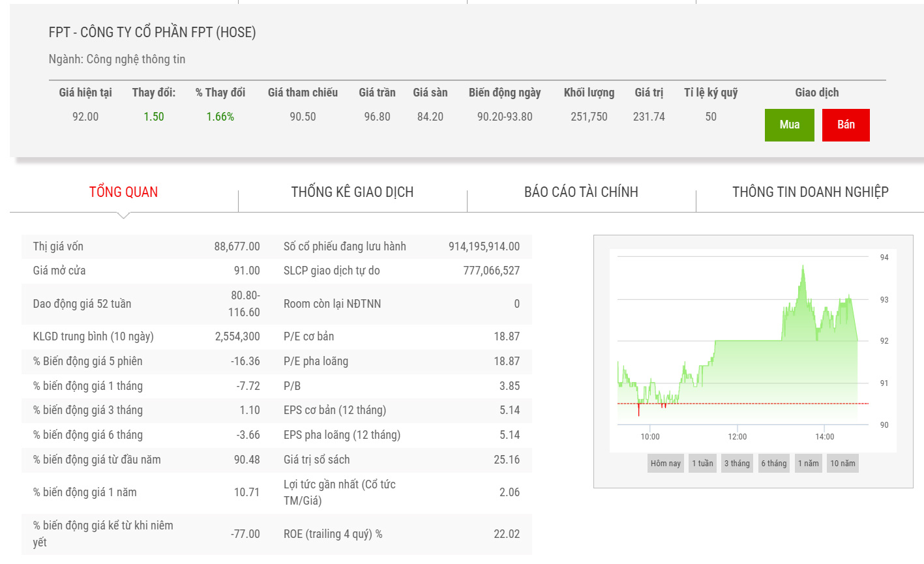The image size is (924, 564).
Task: Click the Khối lượng value 251,750
Action: tap(589, 117)
